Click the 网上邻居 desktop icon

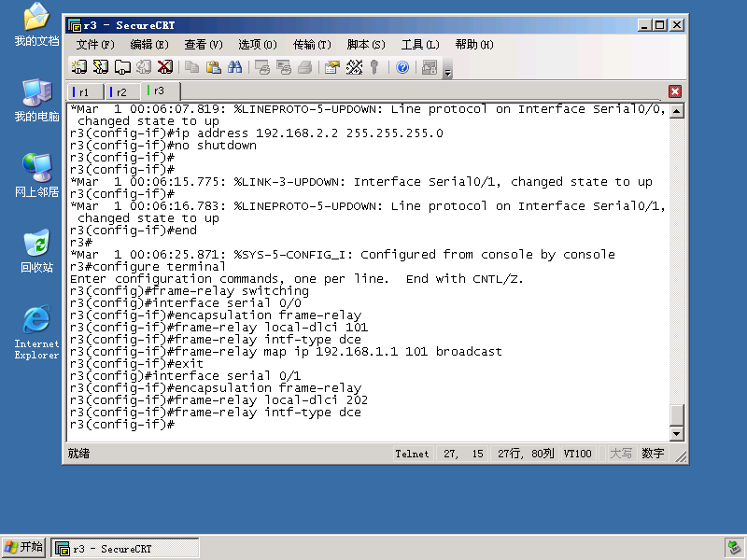coord(36,175)
